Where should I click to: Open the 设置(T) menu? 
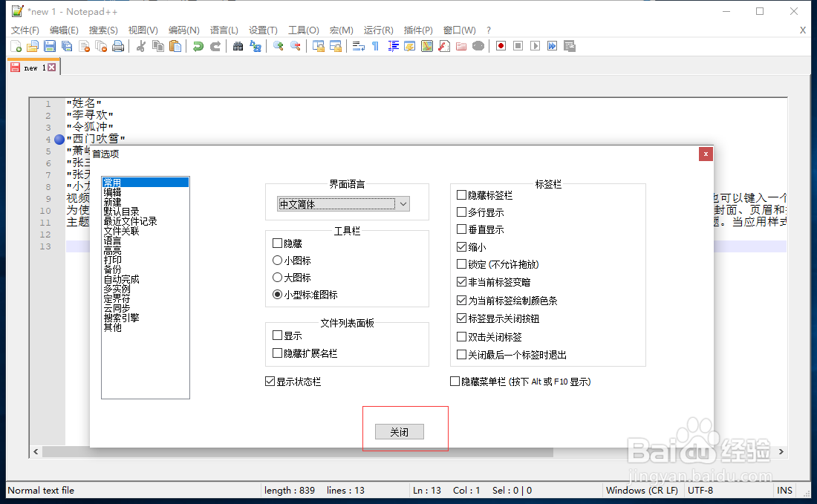pyautogui.click(x=263, y=30)
